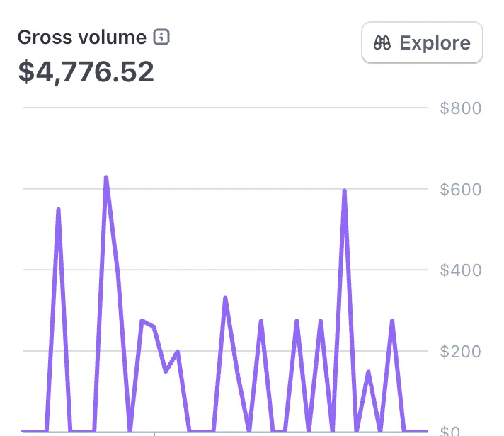Click the flat zero segment in the chart's middle

click(201, 430)
